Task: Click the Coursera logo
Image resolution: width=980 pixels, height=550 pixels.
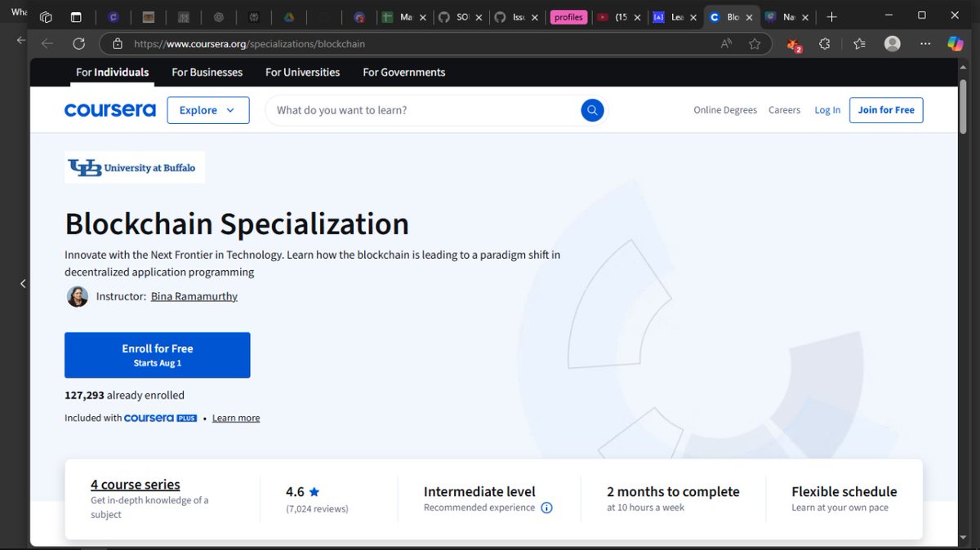Action: (110, 110)
